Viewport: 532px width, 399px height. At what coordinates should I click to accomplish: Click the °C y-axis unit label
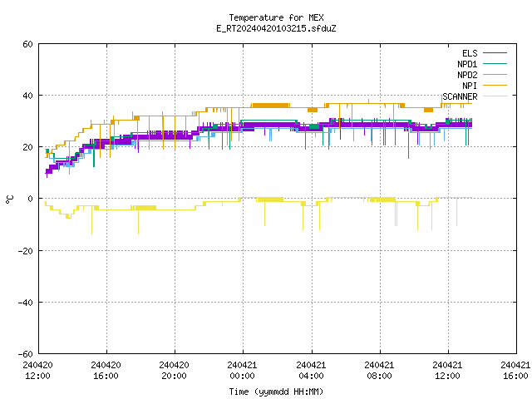10,199
